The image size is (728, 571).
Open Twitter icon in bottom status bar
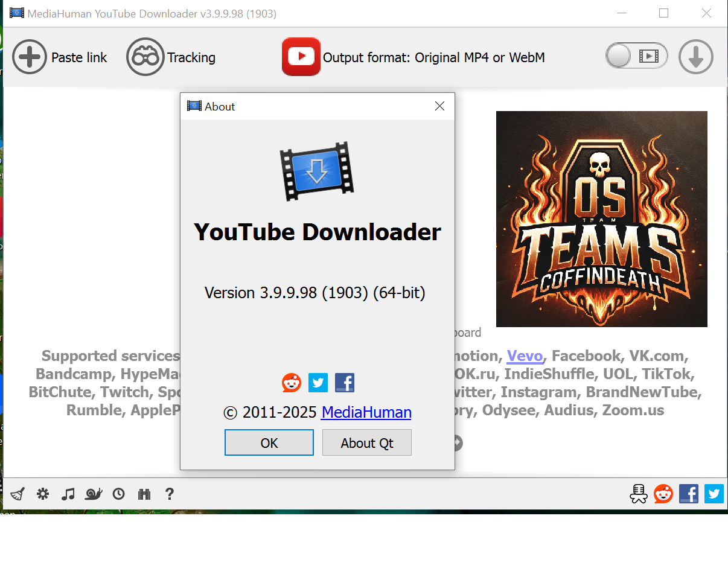click(x=714, y=494)
